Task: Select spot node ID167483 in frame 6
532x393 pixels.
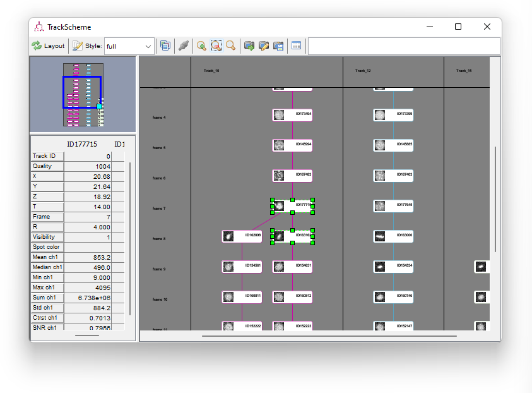Action: (292, 176)
